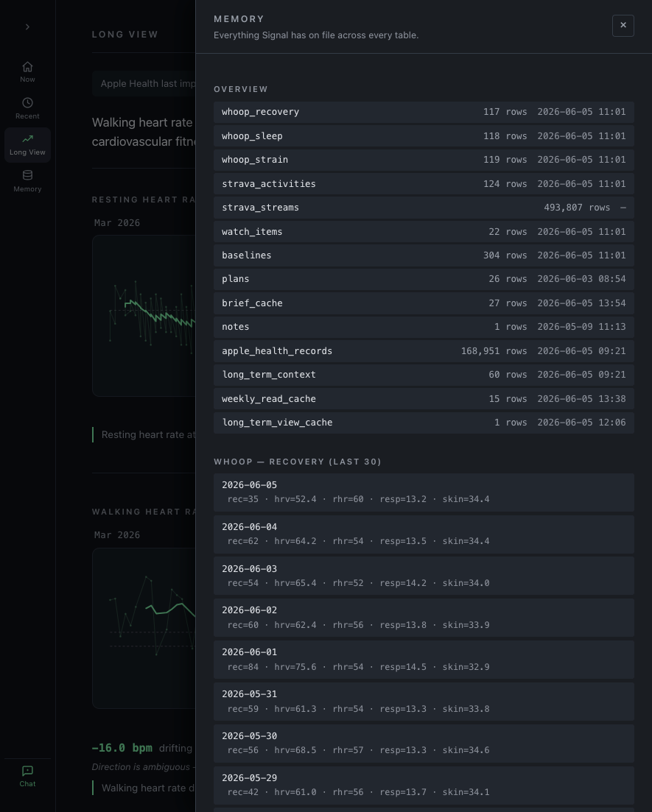
Task: Click the 2026-06-01 recovery entry
Action: [x=424, y=660]
